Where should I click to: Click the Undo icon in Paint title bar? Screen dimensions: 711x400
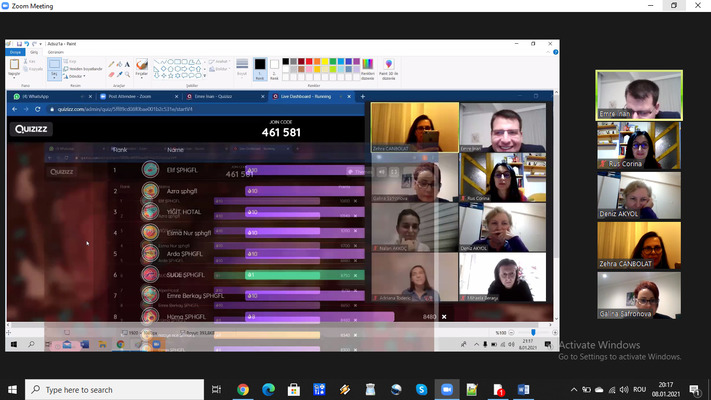coord(26,44)
